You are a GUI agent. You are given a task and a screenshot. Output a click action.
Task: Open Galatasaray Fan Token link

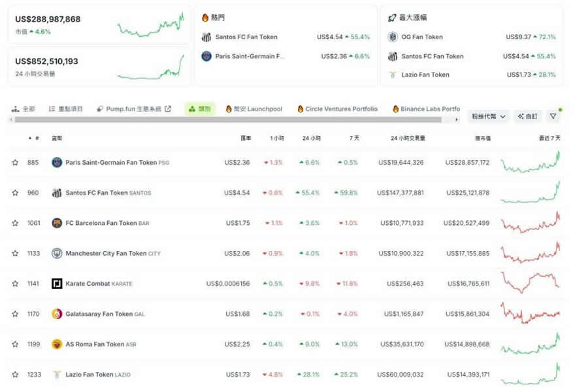pyautogui.click(x=105, y=314)
